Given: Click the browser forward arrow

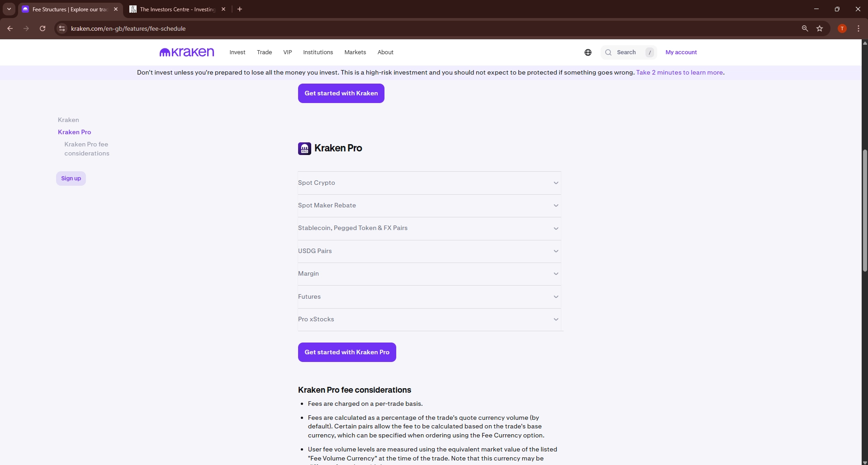Looking at the screenshot, I should click(x=26, y=28).
